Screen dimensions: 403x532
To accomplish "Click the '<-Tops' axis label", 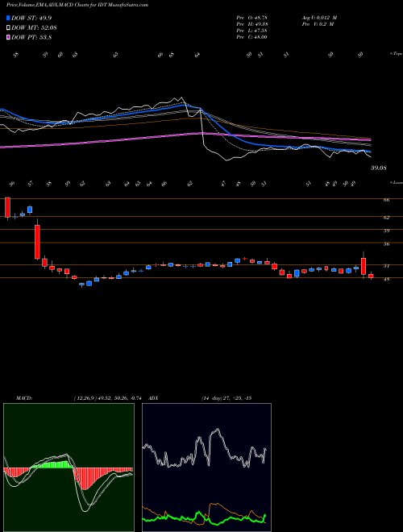I will [x=395, y=54].
